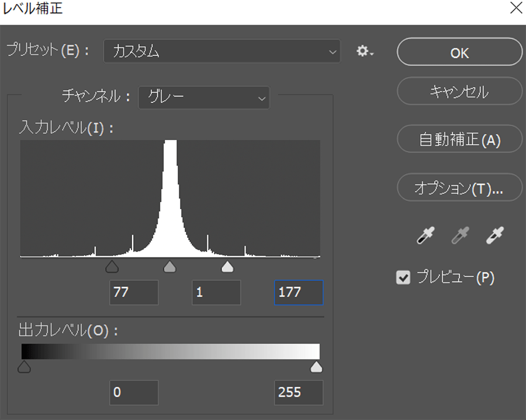Click the input shadow slider handle

point(112,266)
